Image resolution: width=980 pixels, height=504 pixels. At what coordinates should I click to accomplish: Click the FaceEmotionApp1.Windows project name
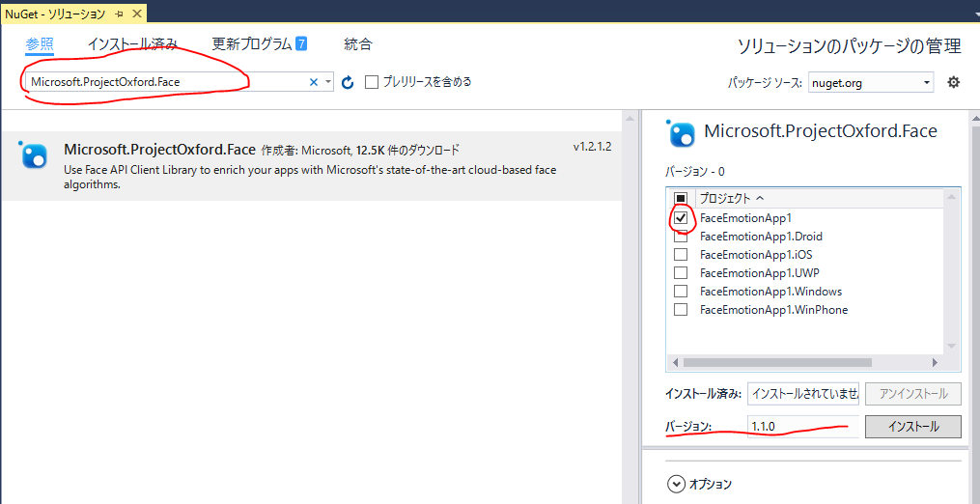click(x=770, y=292)
